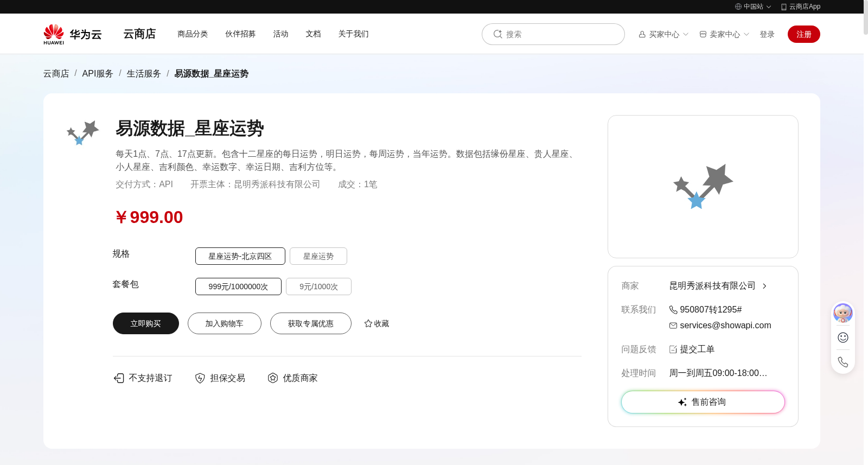Click processing time 周一到周五09:00-18:00

click(718, 373)
